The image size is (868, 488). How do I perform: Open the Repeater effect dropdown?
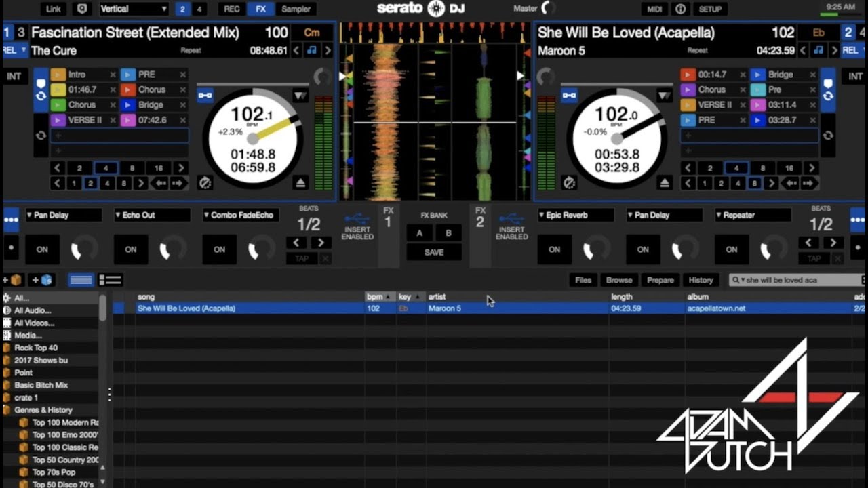tap(753, 215)
